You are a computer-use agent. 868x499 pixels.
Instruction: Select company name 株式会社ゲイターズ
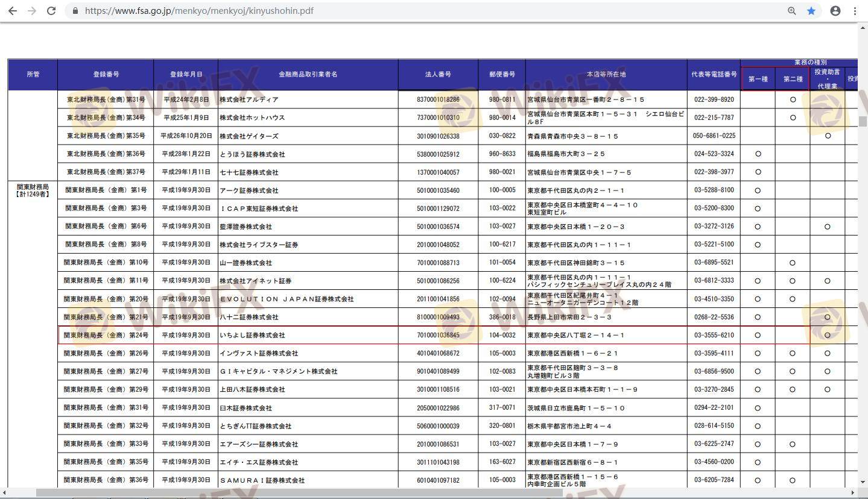[249, 136]
